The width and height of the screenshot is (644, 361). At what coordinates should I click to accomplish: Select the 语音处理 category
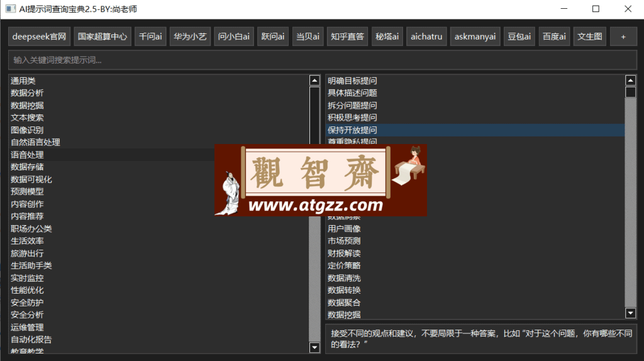[158, 155]
